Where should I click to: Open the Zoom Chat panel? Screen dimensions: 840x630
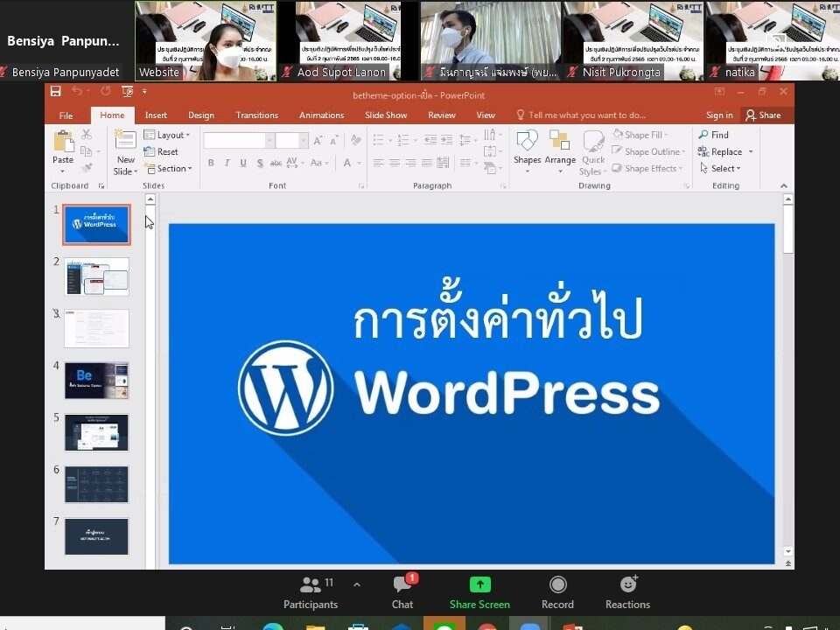pos(402,592)
